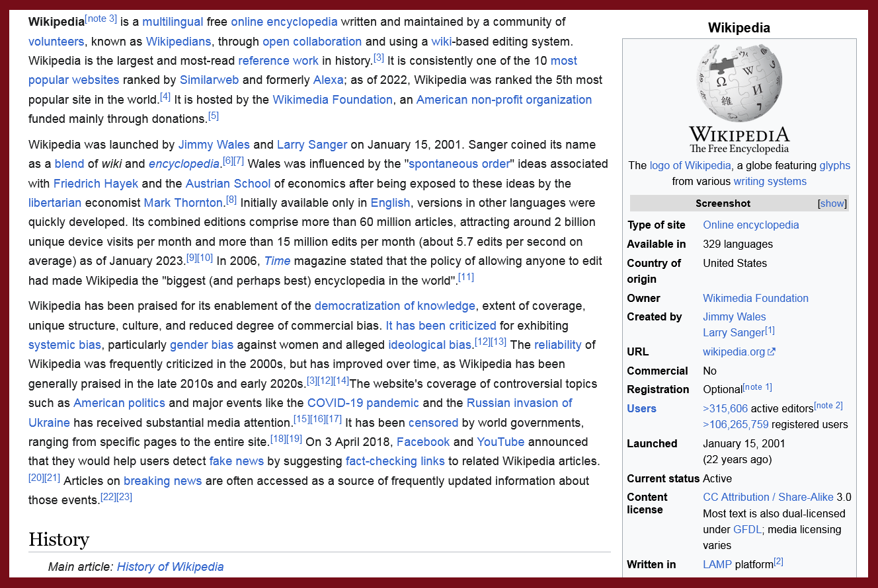Image resolution: width=878 pixels, height=588 pixels.
Task: Click the History section heading
Action: point(59,540)
